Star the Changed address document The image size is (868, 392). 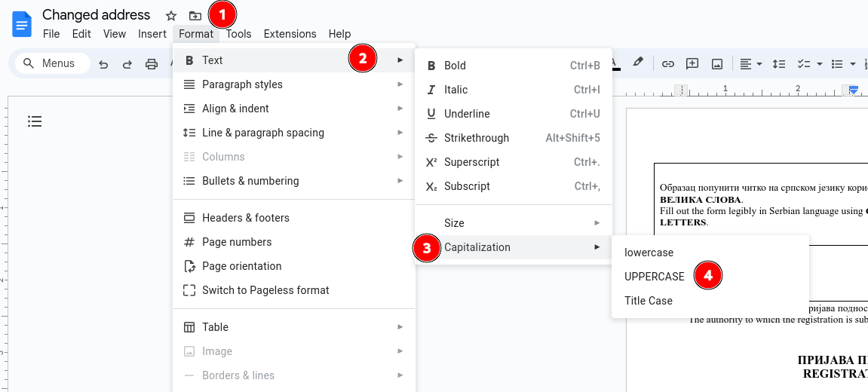click(x=171, y=16)
